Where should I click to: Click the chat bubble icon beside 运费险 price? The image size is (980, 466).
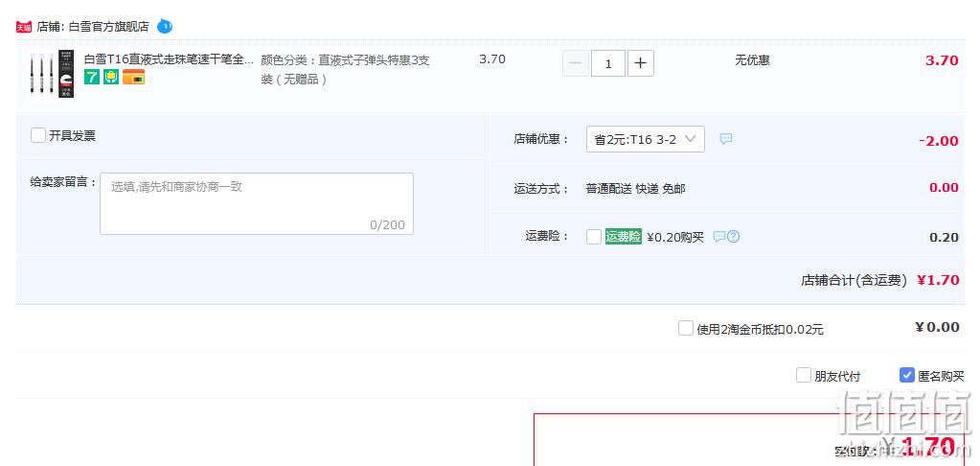click(x=719, y=237)
